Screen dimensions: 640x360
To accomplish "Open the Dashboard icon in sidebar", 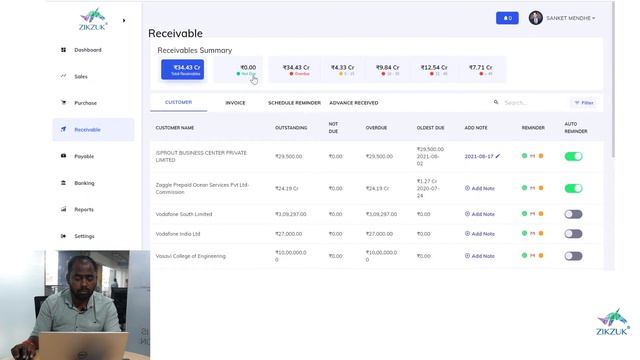I will point(63,50).
